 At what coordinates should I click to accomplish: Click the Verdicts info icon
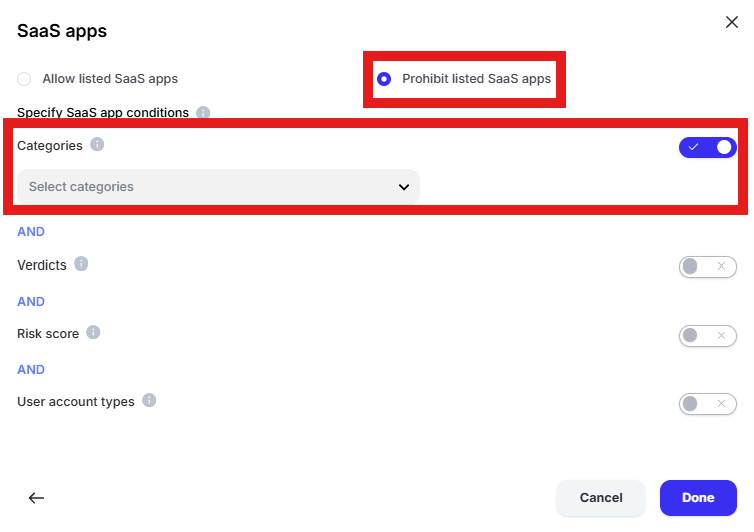tap(81, 264)
